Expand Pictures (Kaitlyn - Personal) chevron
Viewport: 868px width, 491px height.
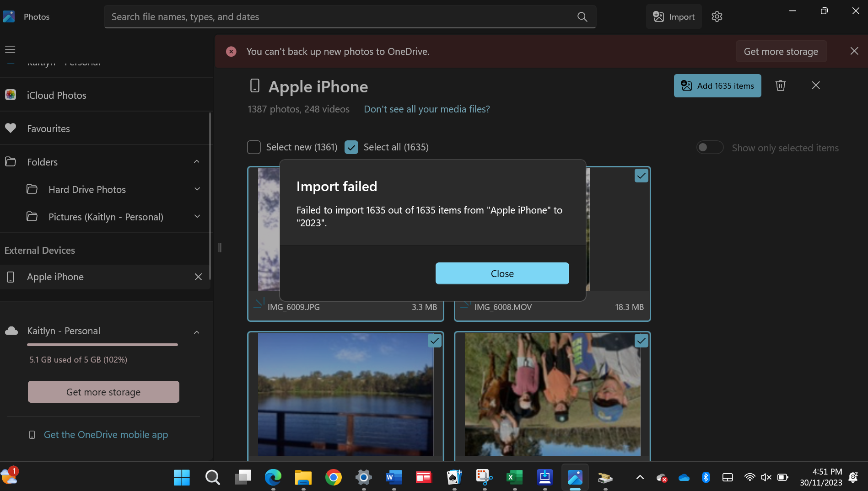click(x=197, y=217)
